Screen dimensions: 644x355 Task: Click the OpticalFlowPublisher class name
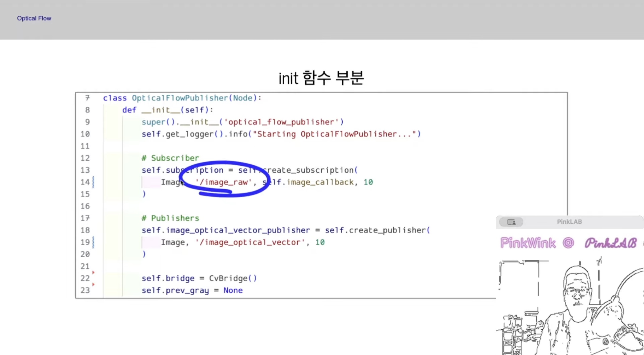[x=180, y=98]
